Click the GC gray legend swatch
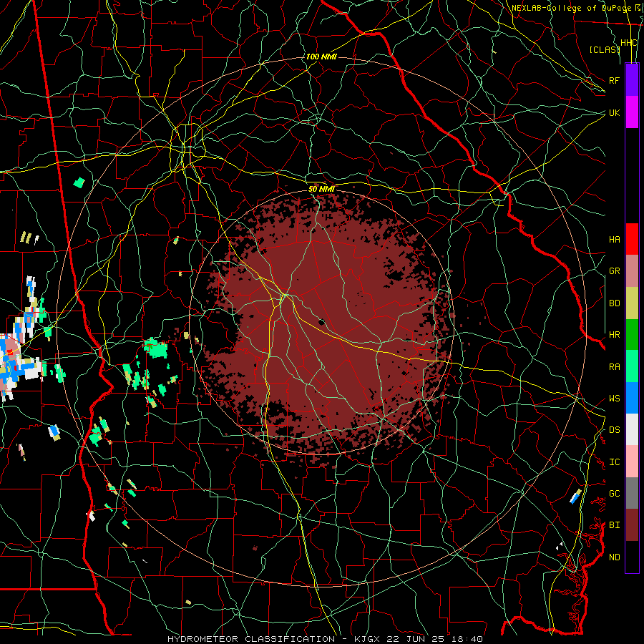Screen dimensions: 644x644 coord(632,493)
